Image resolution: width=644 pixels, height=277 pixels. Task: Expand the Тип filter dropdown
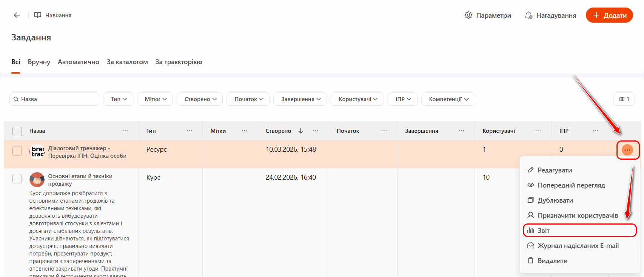[119, 99]
